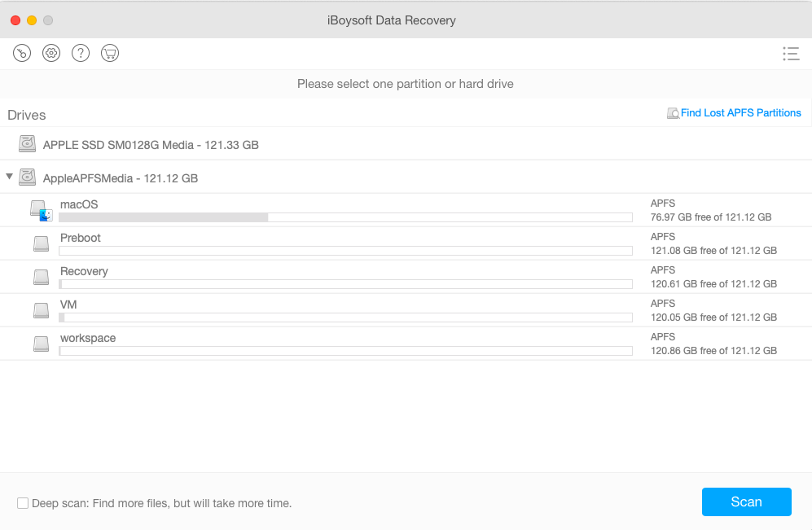Click the macOS volume Finder icon

[x=41, y=211]
